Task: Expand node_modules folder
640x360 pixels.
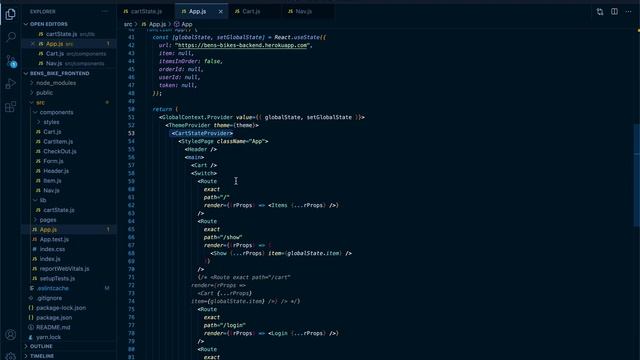Action: point(56,83)
